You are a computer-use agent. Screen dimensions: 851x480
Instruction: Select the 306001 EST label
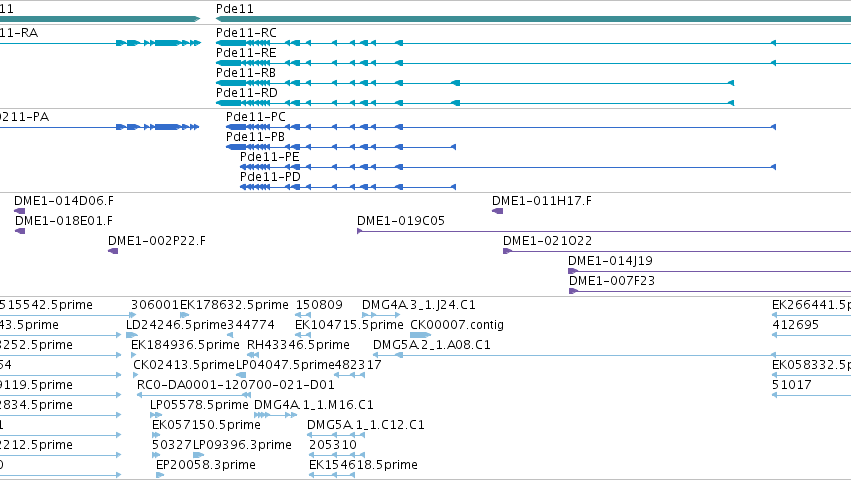point(155,305)
